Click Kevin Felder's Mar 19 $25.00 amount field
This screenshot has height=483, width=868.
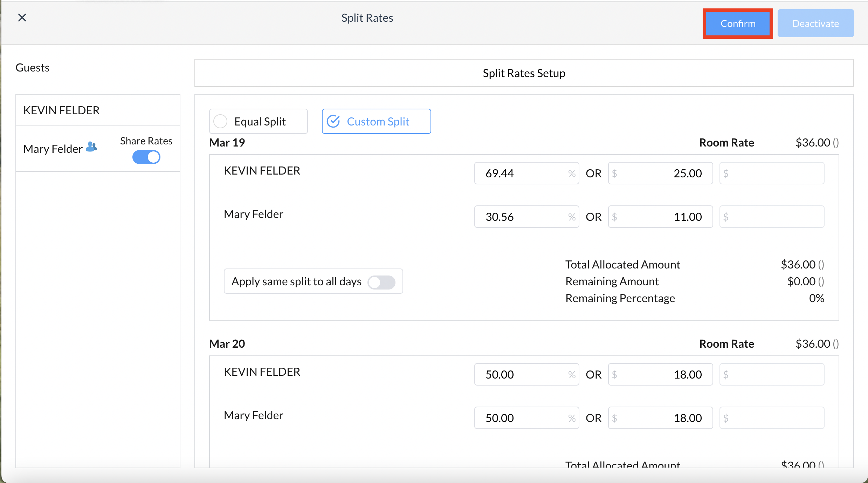coord(660,173)
